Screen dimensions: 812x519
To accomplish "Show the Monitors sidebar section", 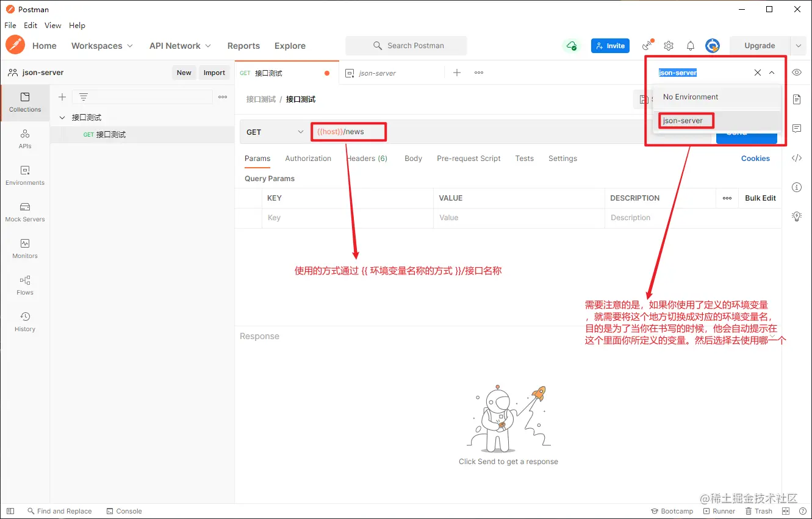I will 25,248.
